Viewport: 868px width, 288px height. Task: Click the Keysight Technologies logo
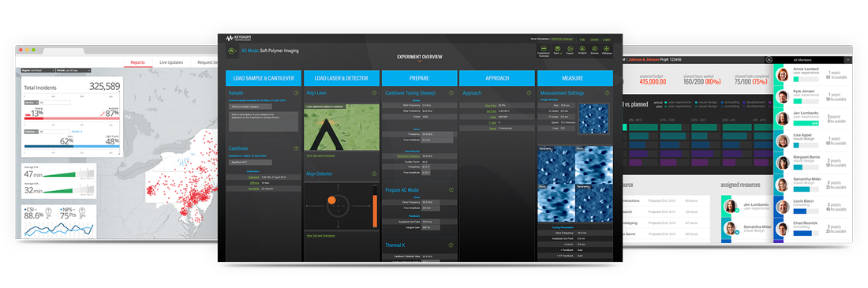238,38
